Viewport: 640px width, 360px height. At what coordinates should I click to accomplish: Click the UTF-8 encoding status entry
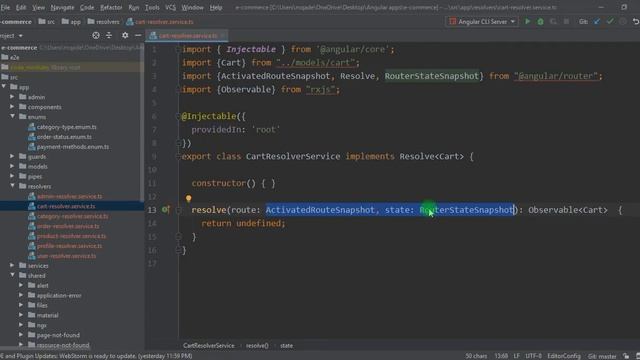533,356
